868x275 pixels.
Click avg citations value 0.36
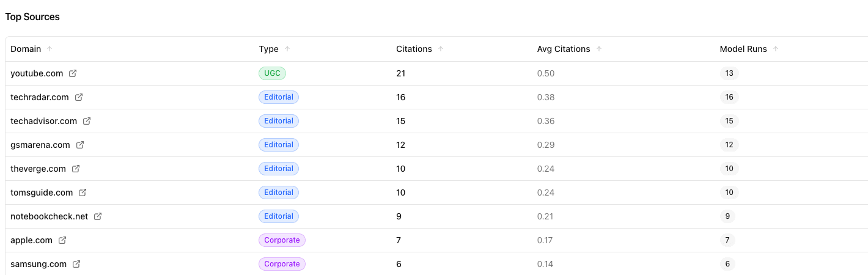coord(546,121)
